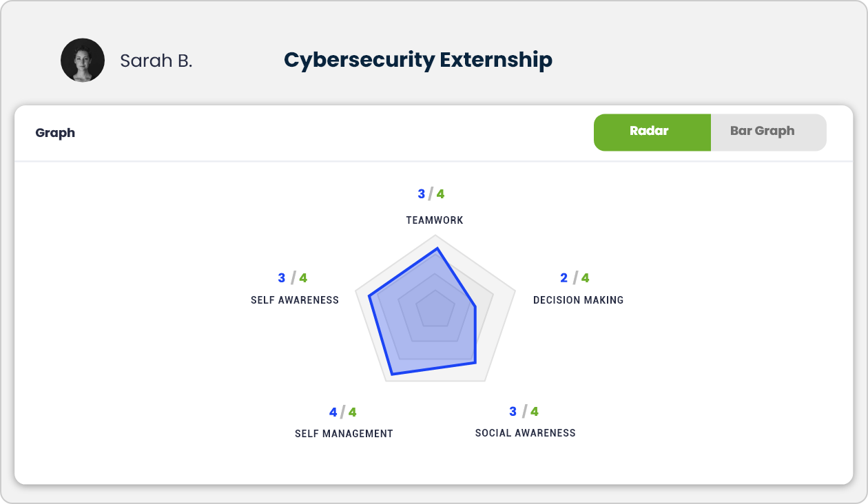Click the blue Self Awareness score 3
This screenshot has height=504, width=868.
click(x=282, y=278)
